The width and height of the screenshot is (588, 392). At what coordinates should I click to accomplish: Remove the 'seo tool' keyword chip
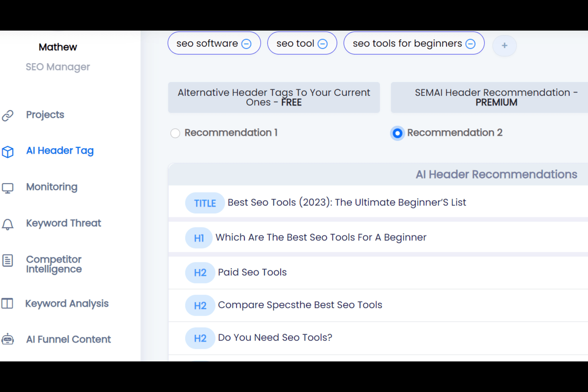tap(323, 44)
